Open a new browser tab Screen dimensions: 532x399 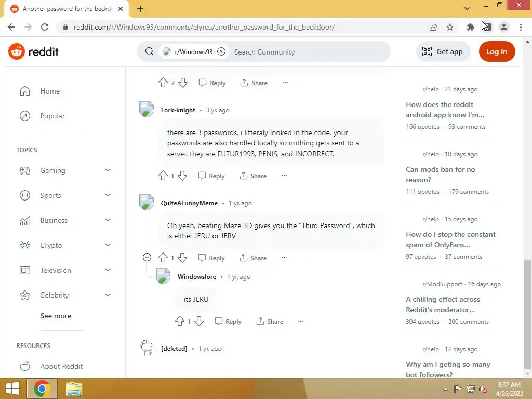point(140,9)
